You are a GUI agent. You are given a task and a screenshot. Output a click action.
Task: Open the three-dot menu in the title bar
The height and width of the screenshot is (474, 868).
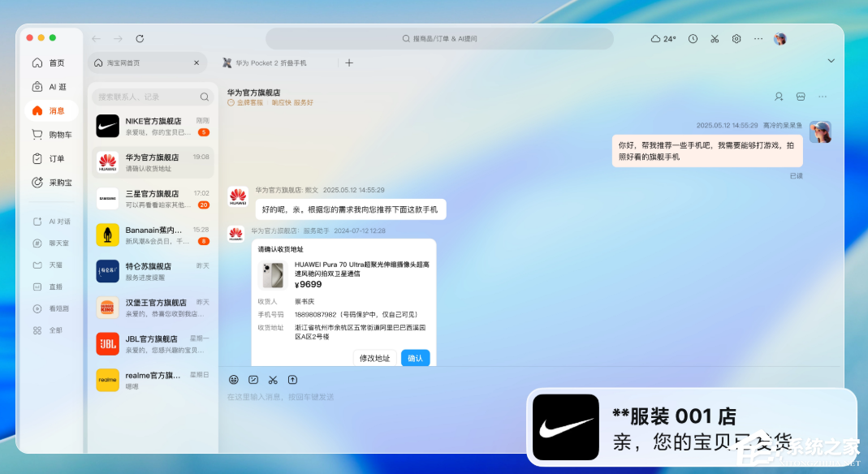[758, 38]
